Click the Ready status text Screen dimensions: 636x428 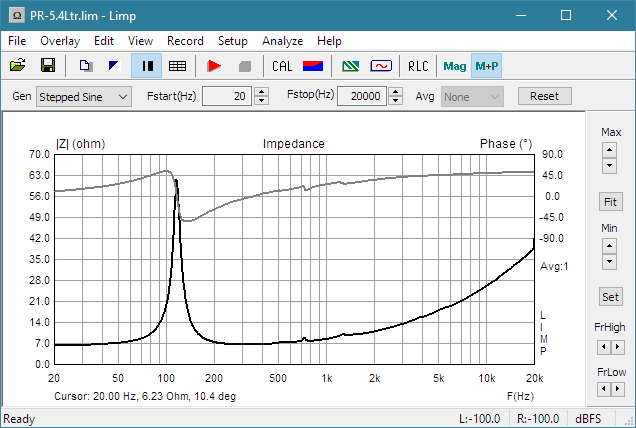(x=19, y=419)
